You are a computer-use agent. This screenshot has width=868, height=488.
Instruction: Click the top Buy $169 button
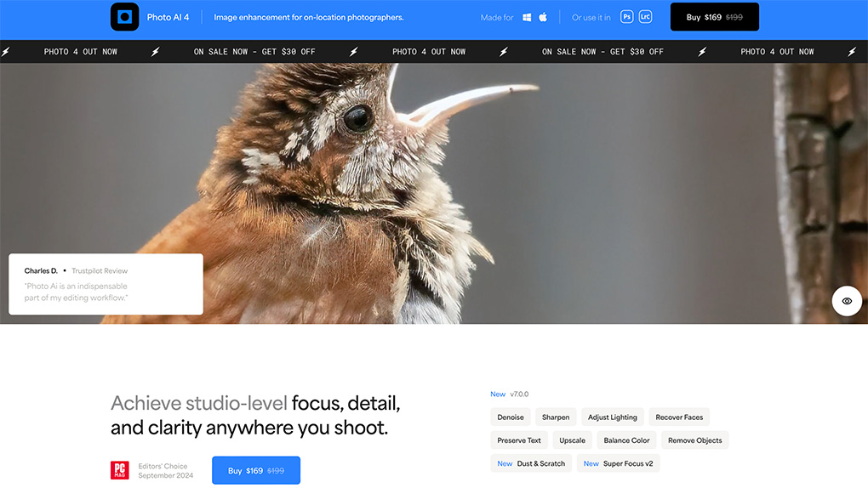714,17
